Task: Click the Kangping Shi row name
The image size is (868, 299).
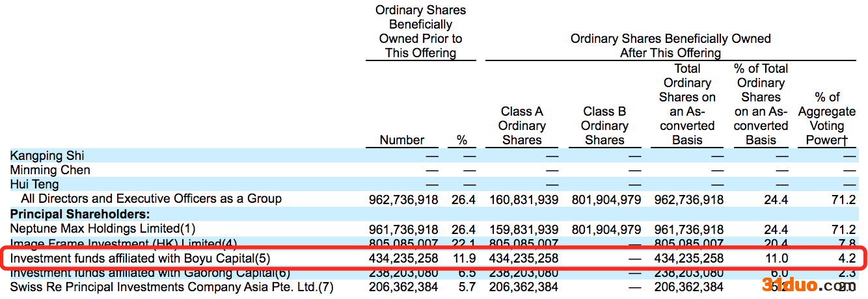Action: (x=47, y=156)
